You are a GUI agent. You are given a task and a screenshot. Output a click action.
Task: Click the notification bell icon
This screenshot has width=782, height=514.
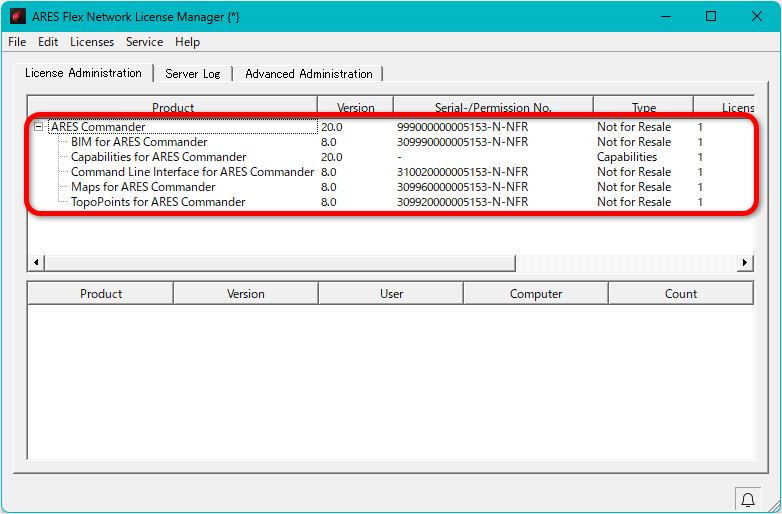[x=748, y=499]
